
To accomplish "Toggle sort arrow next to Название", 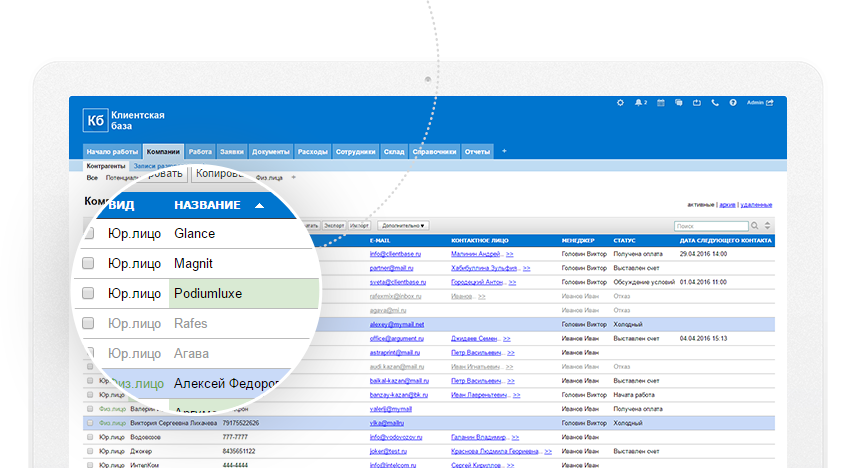I will coord(260,206).
